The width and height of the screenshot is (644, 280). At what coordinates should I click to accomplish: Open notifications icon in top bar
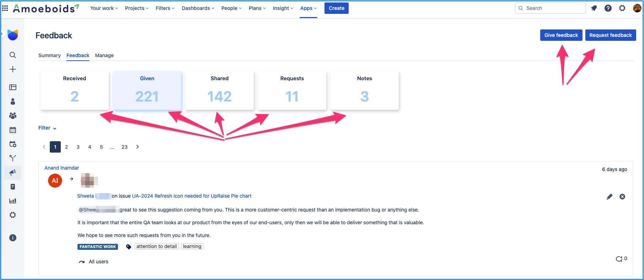pos(594,8)
